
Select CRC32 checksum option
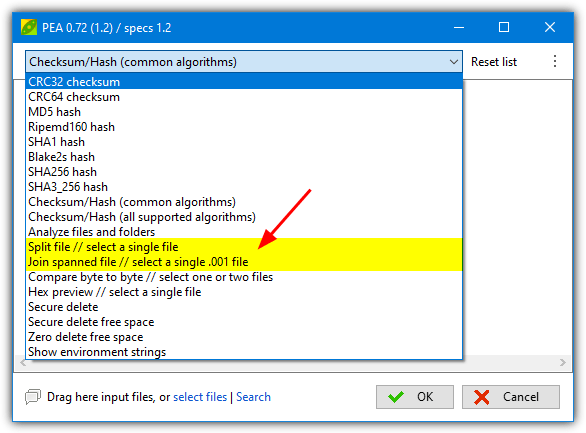click(x=244, y=81)
